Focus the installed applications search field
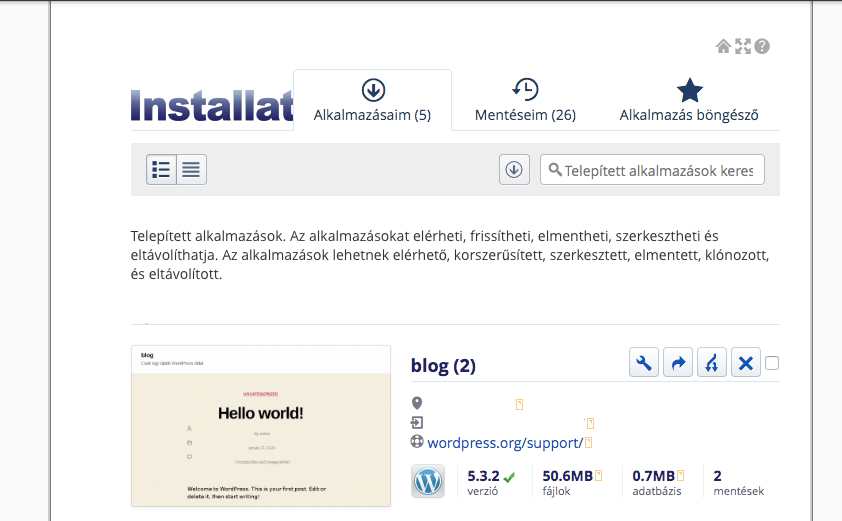This screenshot has height=521, width=842. point(652,170)
